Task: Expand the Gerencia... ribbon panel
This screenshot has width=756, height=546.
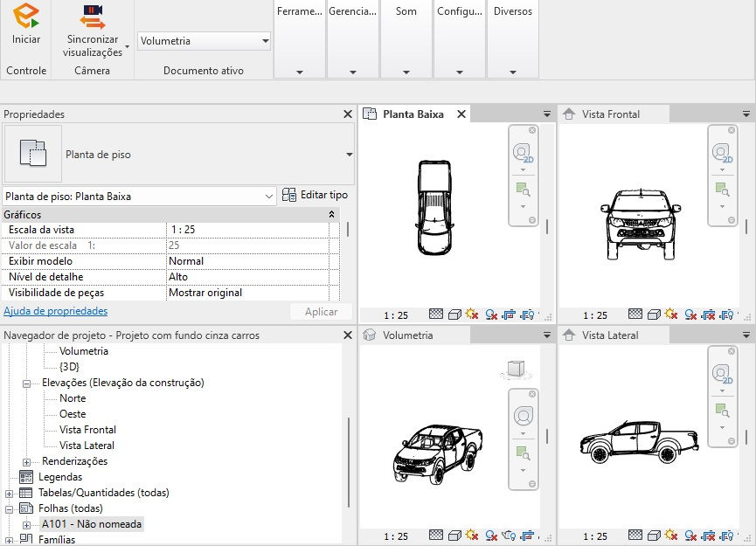Action: 353,73
